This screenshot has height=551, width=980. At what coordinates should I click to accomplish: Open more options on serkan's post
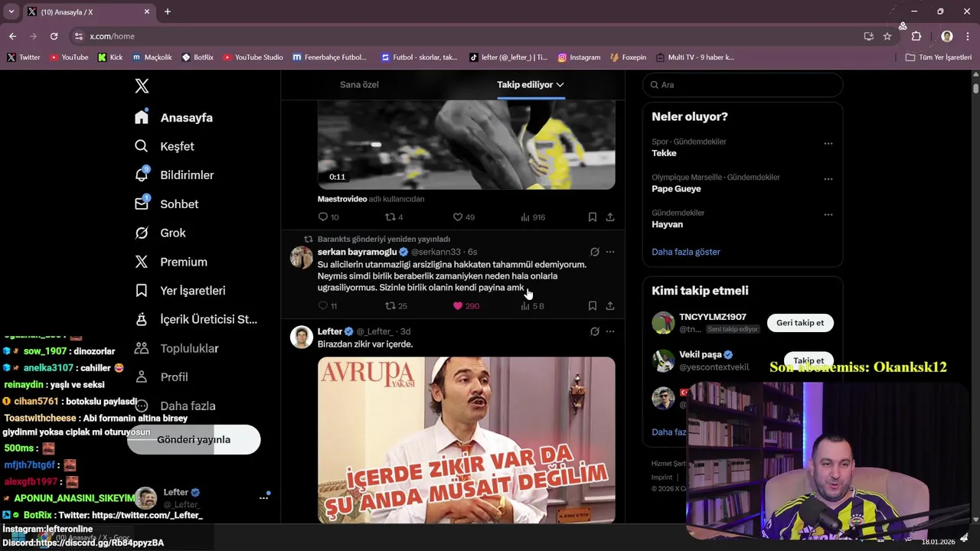coord(610,252)
